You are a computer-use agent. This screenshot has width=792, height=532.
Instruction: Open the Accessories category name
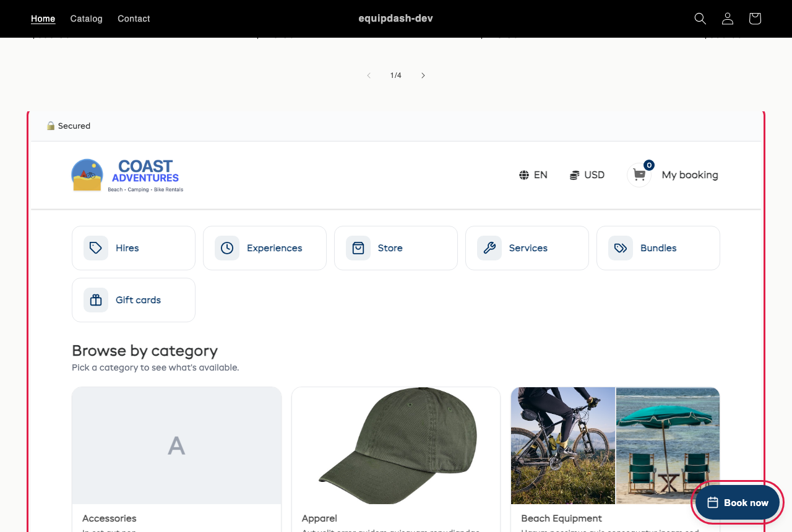(x=110, y=518)
